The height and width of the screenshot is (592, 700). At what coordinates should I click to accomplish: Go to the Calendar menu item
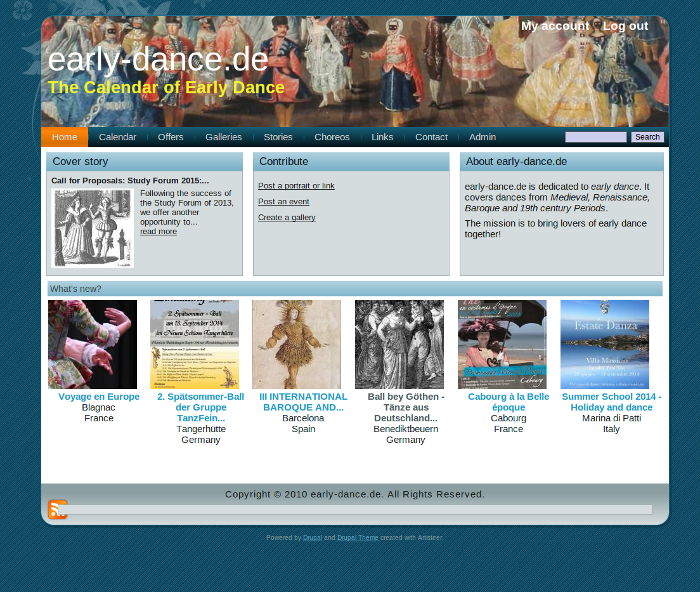[117, 137]
